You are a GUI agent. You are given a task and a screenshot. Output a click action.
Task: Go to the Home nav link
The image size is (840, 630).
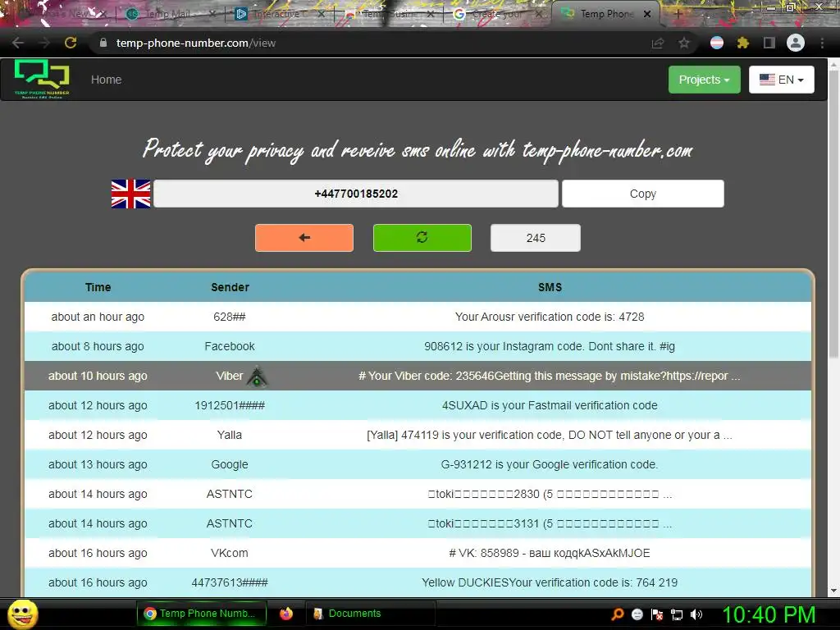[106, 80]
